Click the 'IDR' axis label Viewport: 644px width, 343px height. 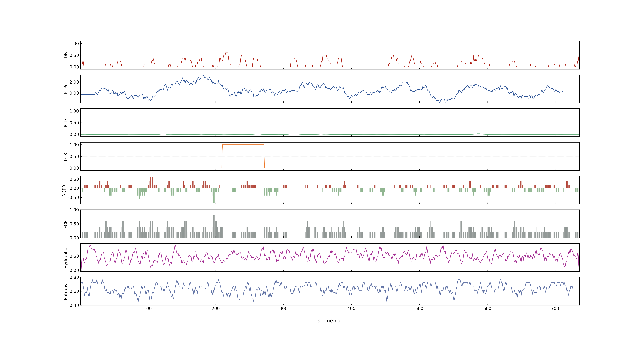[x=66, y=55]
